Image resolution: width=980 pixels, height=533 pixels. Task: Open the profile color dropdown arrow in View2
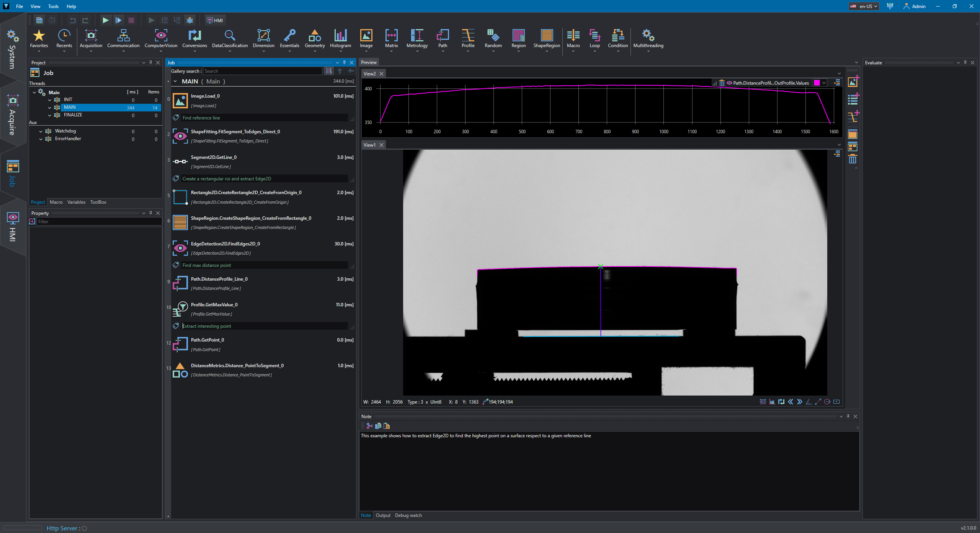[x=824, y=83]
